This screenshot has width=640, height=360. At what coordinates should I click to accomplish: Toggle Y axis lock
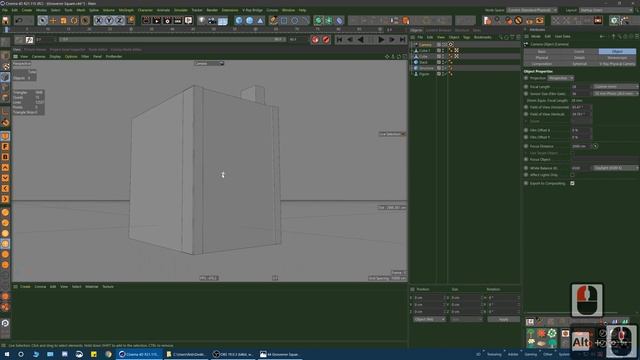coord(109,20)
